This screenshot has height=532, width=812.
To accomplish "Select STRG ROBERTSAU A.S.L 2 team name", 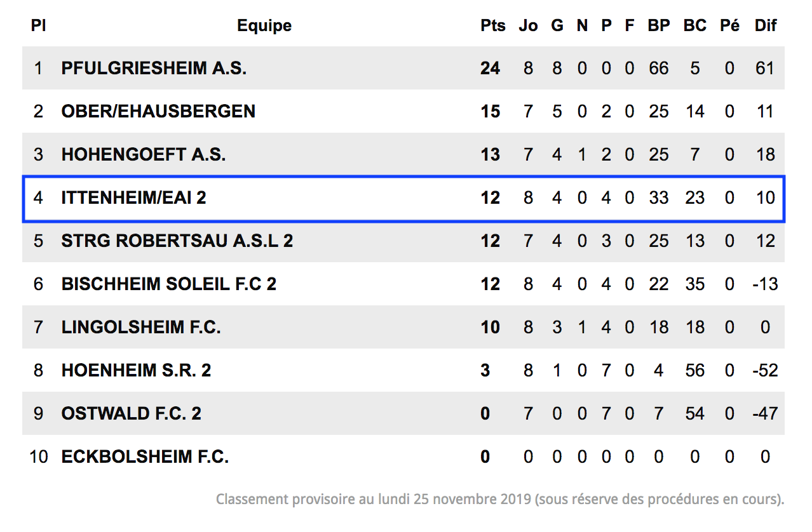I will pos(177,241).
